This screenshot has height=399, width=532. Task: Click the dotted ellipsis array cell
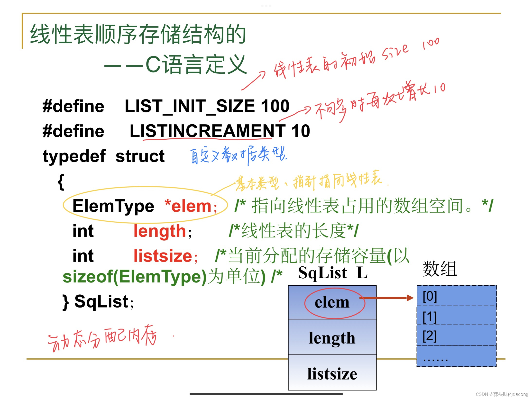456,357
